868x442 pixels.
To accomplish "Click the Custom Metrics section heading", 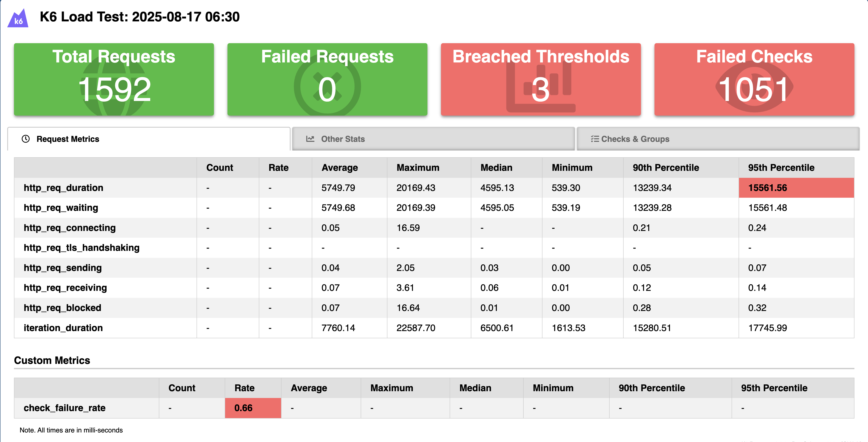I will click(52, 361).
